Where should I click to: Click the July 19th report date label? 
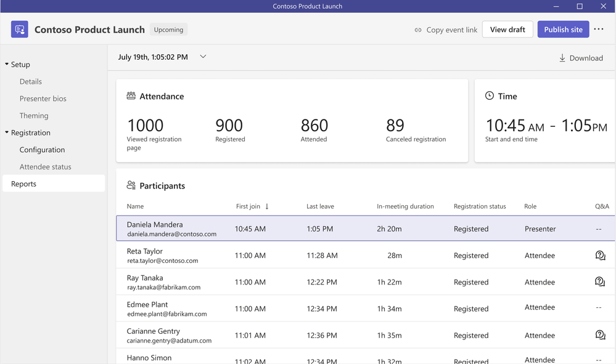pyautogui.click(x=153, y=57)
